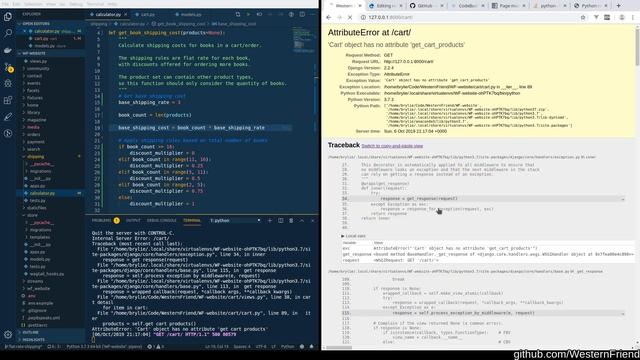Open the Explorer view in VS Code activity bar
The height and width of the screenshot is (360, 640).
(8, 17)
